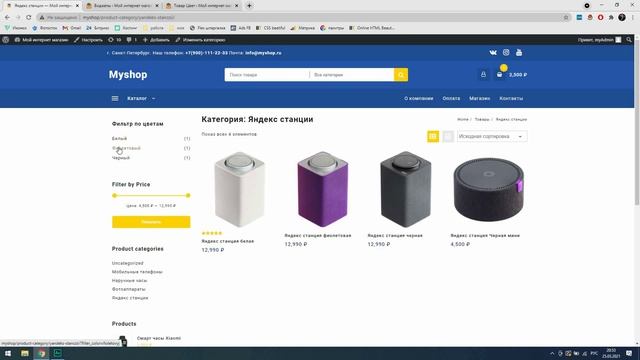Open pending updates icon in admin bar
The width and height of the screenshot is (640, 360).
(x=114, y=40)
